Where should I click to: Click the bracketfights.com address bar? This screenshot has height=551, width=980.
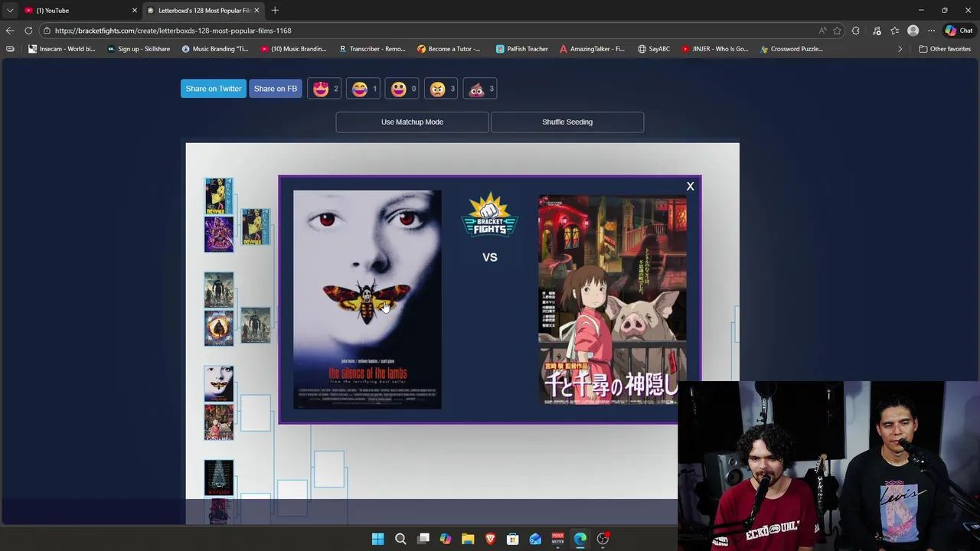tap(429, 31)
